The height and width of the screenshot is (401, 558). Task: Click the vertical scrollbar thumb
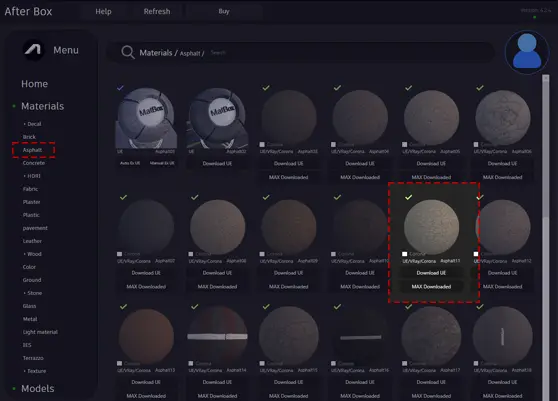(546, 146)
